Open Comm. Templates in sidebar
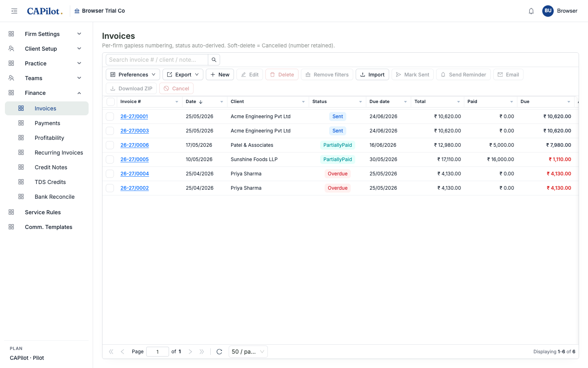588x368 pixels. (x=47, y=227)
